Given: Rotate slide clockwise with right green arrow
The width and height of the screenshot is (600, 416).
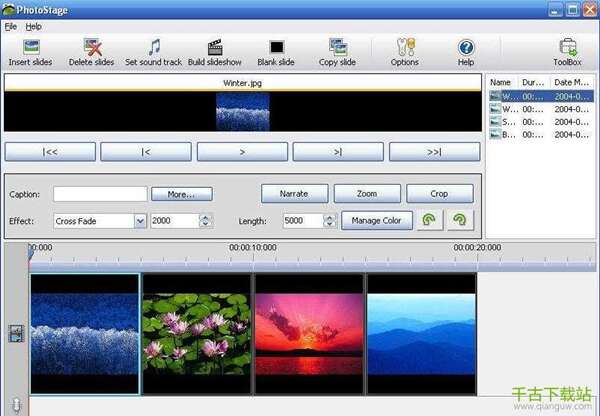Looking at the screenshot, I should click(x=460, y=220).
